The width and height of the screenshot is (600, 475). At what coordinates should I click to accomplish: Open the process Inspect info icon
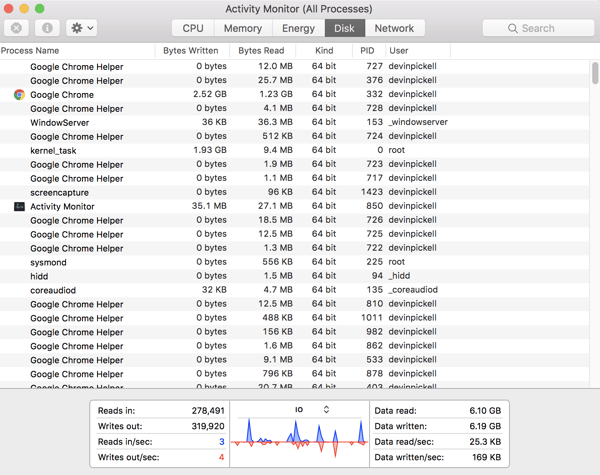tap(47, 28)
